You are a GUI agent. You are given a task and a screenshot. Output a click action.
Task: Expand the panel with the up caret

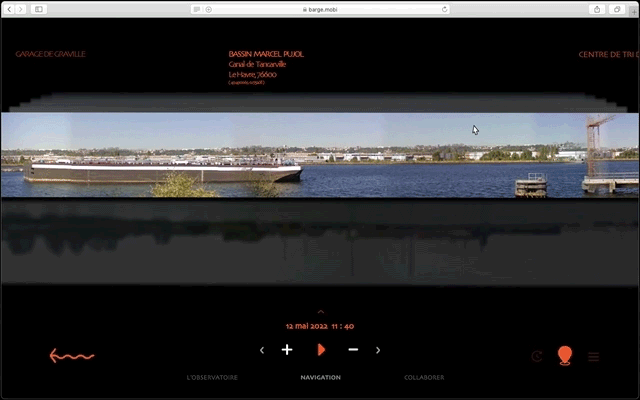[x=320, y=312]
